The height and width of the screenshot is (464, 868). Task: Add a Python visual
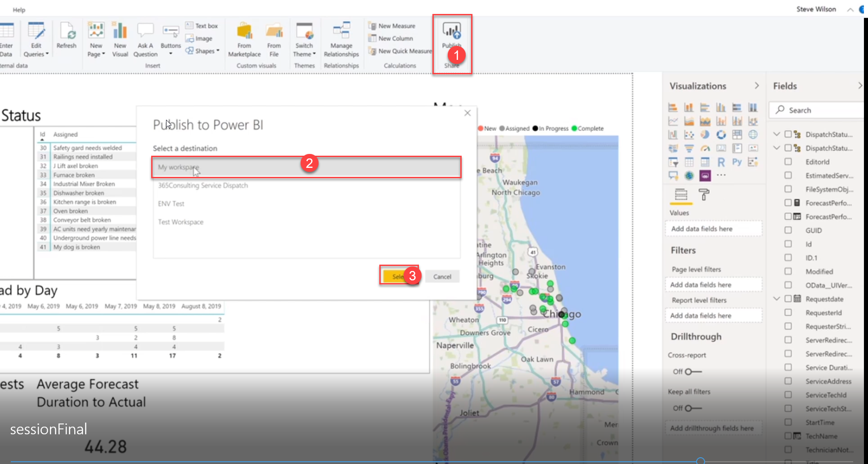pos(737,162)
